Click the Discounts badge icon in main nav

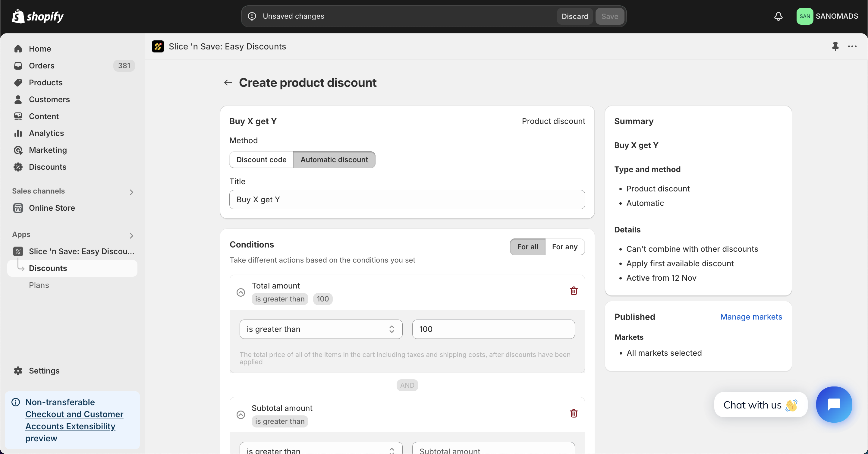click(18, 167)
